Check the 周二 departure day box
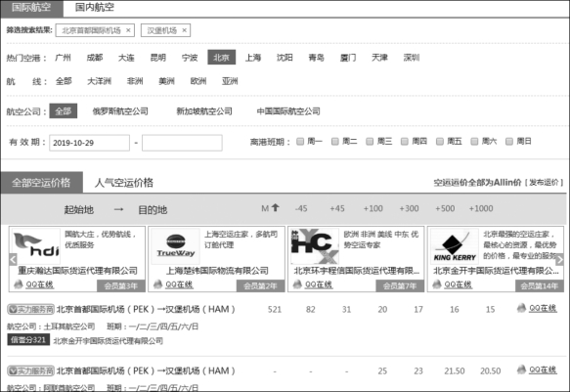 coord(334,142)
